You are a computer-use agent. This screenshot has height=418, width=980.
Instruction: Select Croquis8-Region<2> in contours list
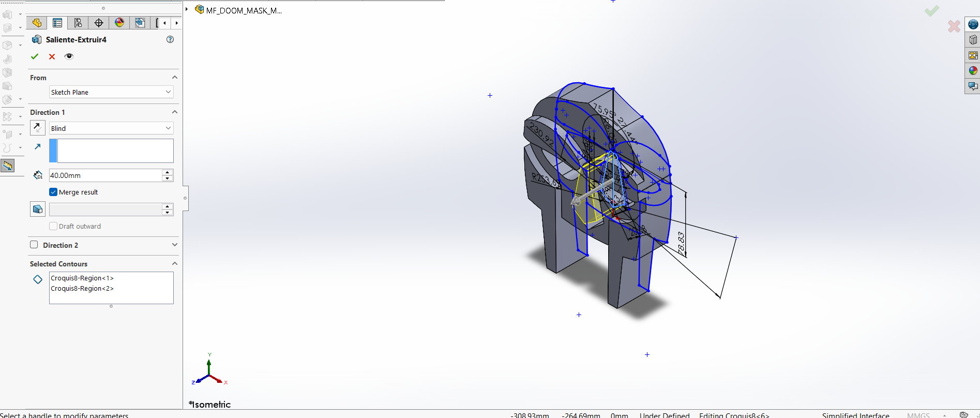[82, 289]
